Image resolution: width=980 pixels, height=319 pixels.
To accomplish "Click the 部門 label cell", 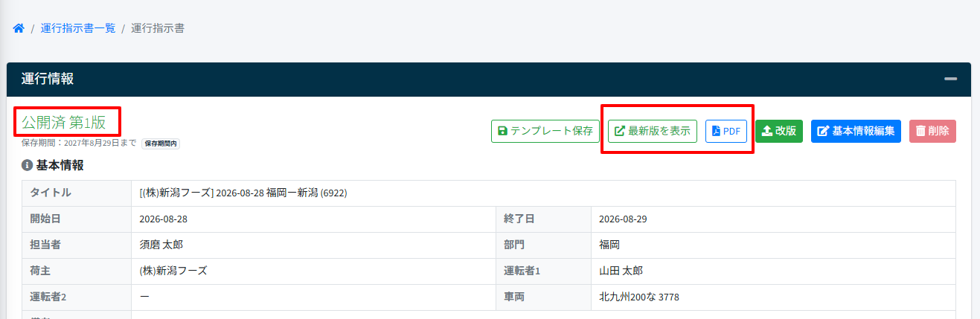I will click(543, 245).
